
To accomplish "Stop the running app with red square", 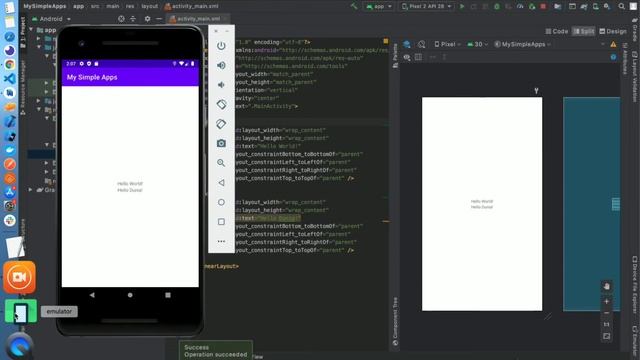I will click(543, 6).
